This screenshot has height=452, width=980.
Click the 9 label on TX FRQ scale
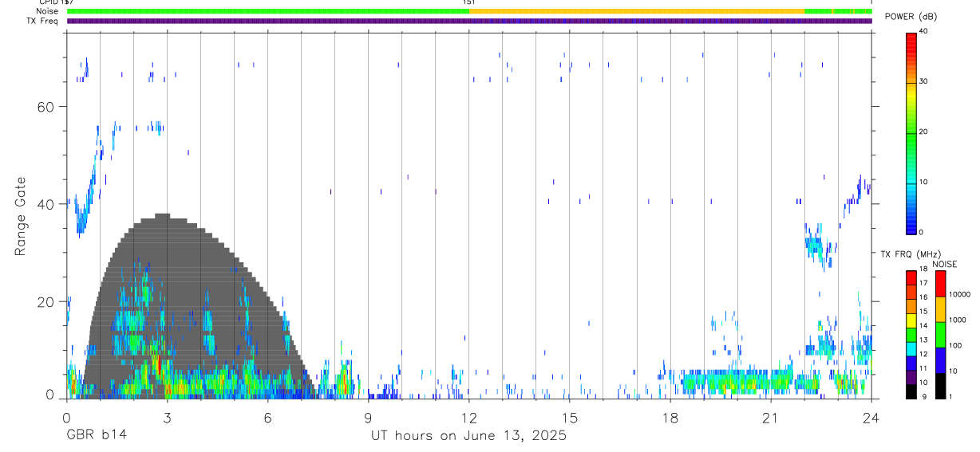(x=923, y=396)
